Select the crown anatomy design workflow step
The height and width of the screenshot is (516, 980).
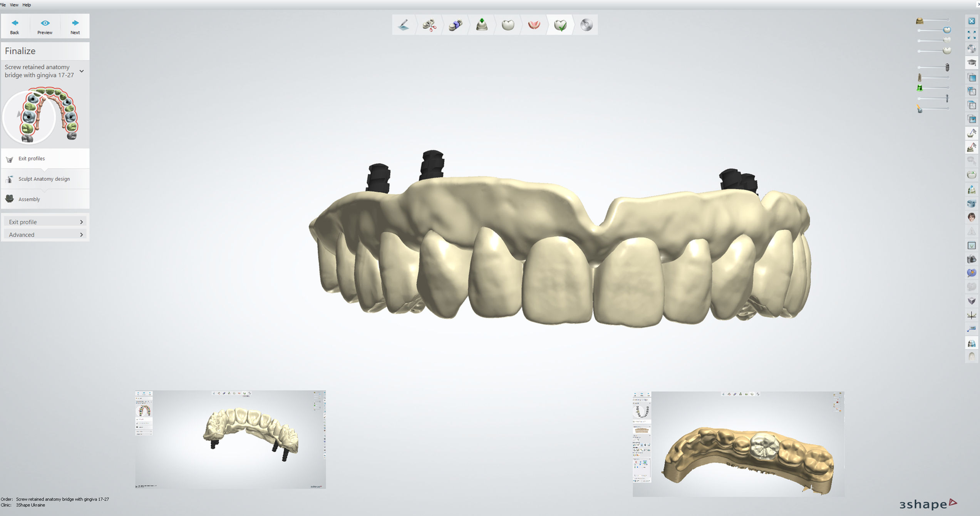(508, 25)
